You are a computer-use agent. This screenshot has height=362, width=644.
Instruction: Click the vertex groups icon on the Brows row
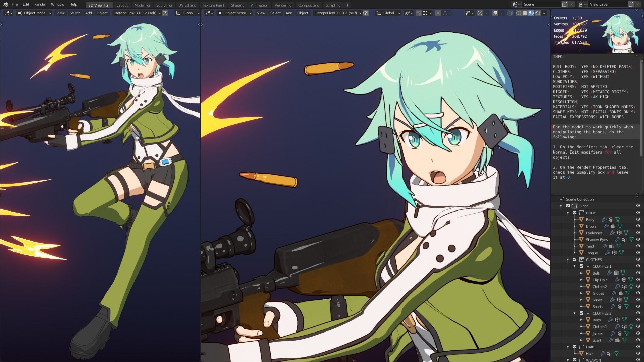[613, 226]
